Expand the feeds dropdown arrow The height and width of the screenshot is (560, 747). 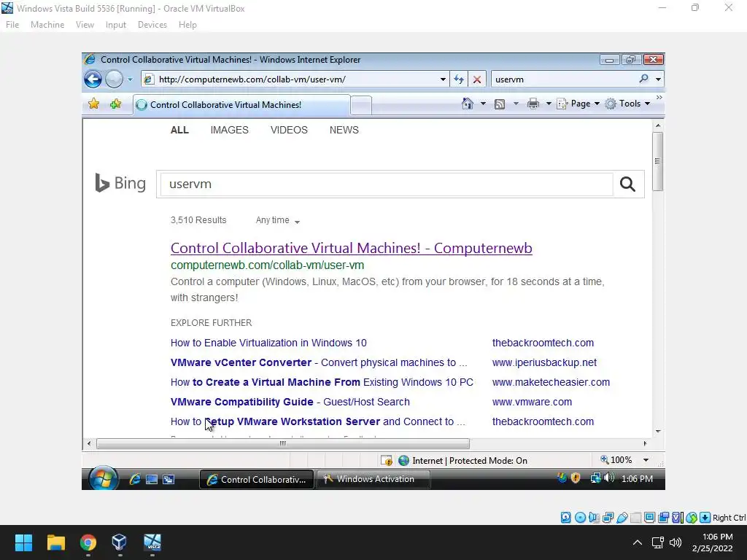pos(516,104)
